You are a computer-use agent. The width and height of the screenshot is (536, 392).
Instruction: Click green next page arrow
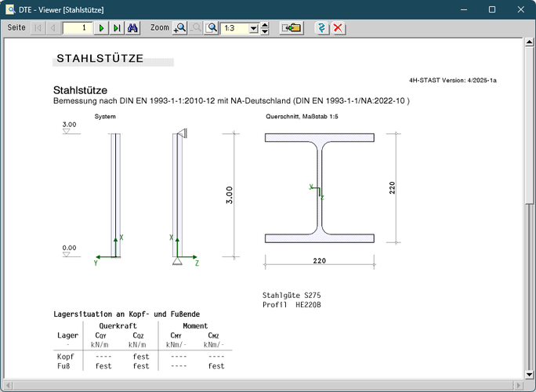click(x=102, y=27)
